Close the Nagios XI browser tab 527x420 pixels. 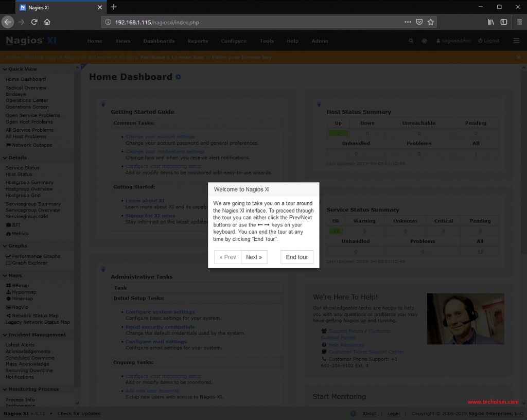coord(100,7)
